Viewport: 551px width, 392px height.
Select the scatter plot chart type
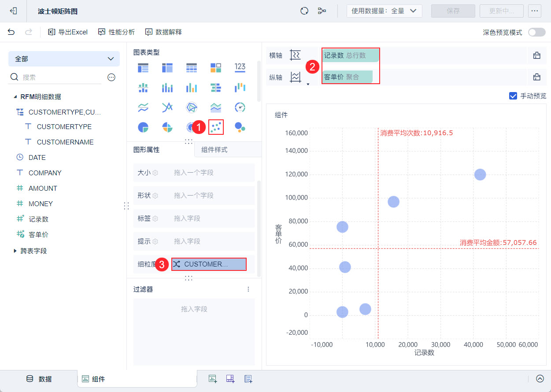[x=216, y=127]
